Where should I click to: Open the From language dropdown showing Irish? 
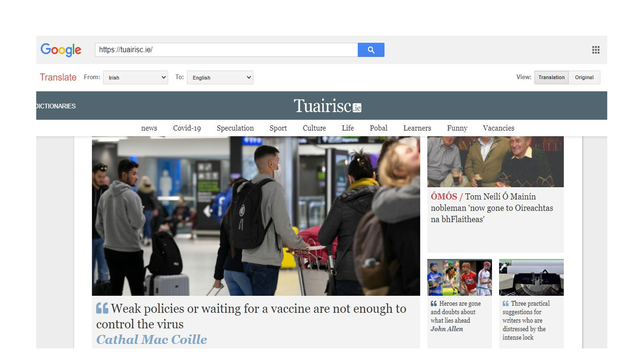pyautogui.click(x=136, y=77)
